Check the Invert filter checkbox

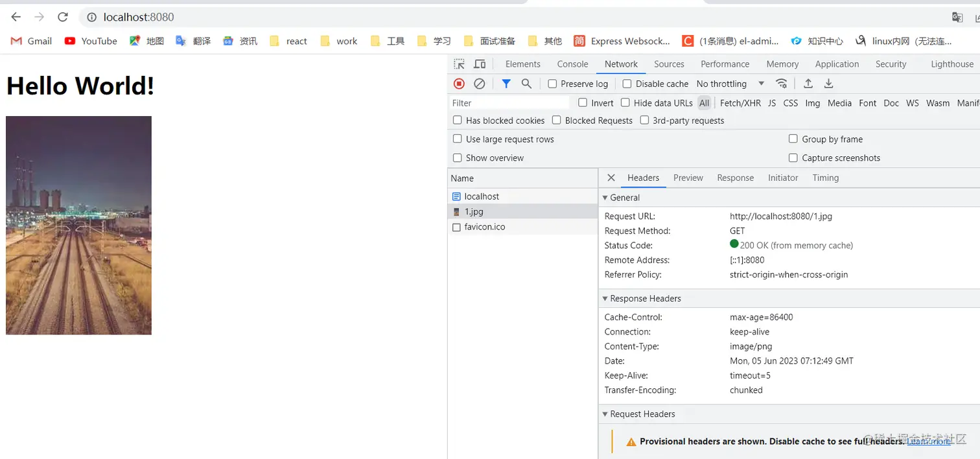point(583,102)
